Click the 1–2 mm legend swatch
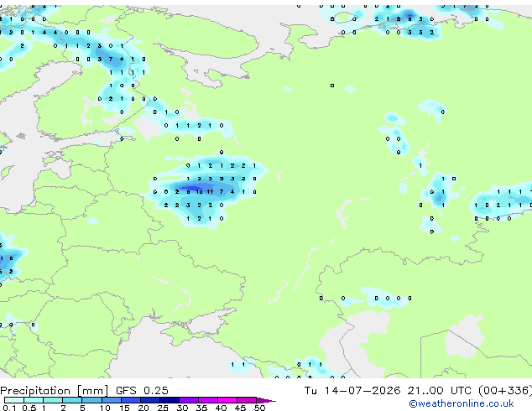 [x=53, y=400]
